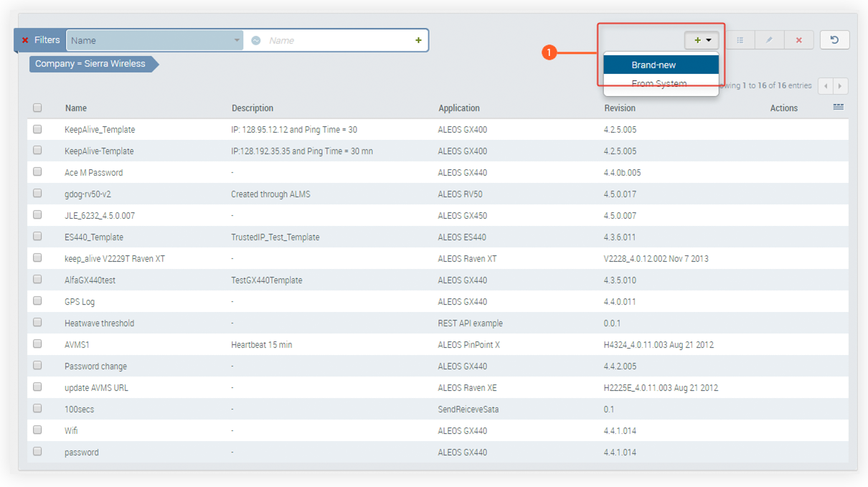
Task: Tick the ES440_Template row checkbox
Action: tap(37, 237)
